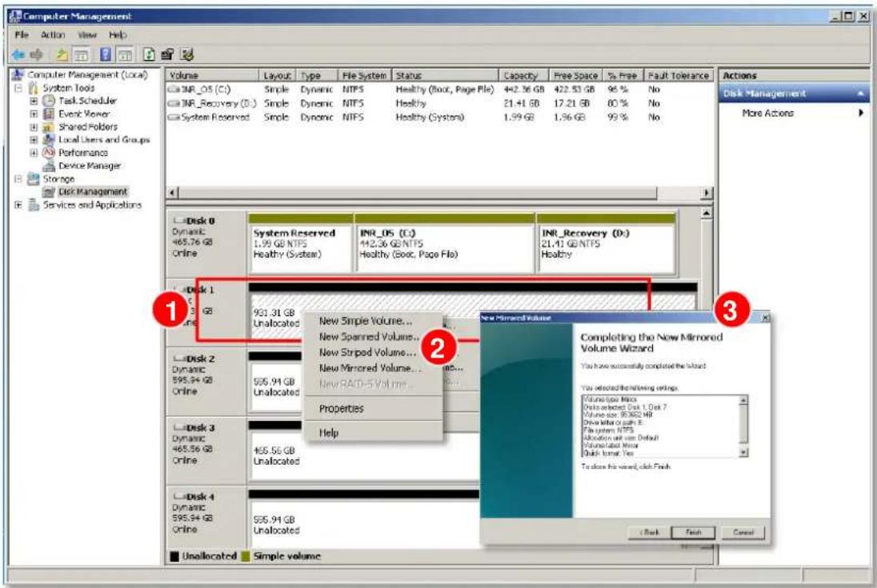Click the disk pane's scroll-up arrow

click(x=707, y=214)
